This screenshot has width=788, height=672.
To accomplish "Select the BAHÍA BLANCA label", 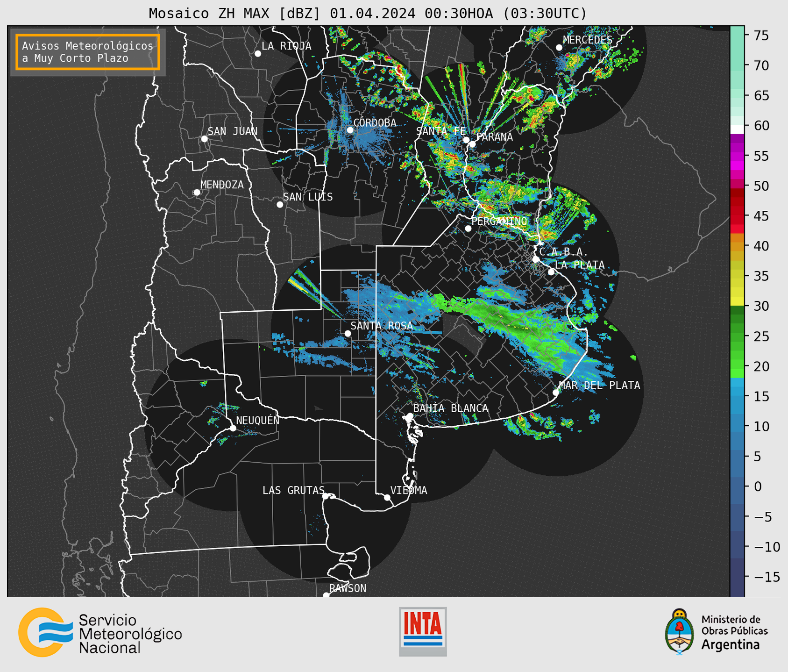I will (451, 408).
